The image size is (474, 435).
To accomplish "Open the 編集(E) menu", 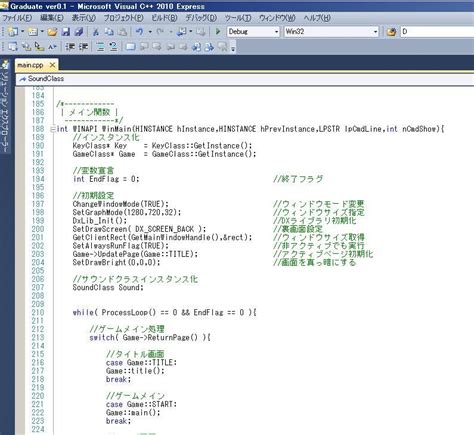I will (52, 18).
